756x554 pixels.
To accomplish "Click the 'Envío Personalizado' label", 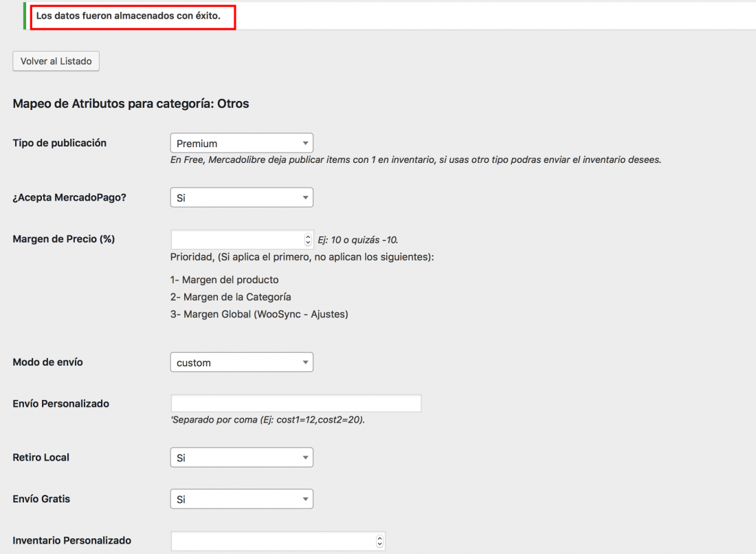I will pos(60,404).
